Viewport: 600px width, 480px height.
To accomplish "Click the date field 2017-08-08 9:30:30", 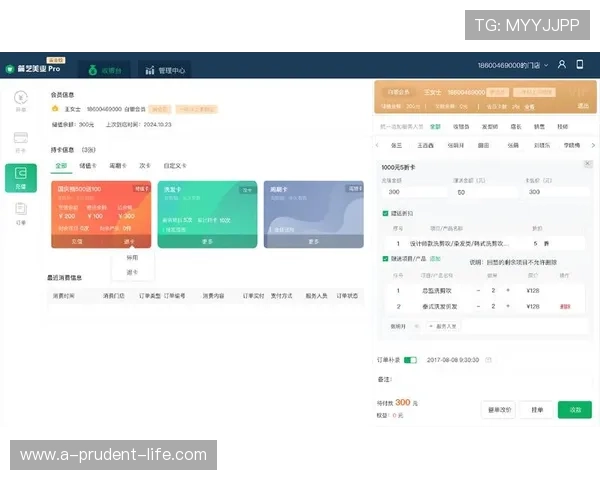I will (453, 360).
